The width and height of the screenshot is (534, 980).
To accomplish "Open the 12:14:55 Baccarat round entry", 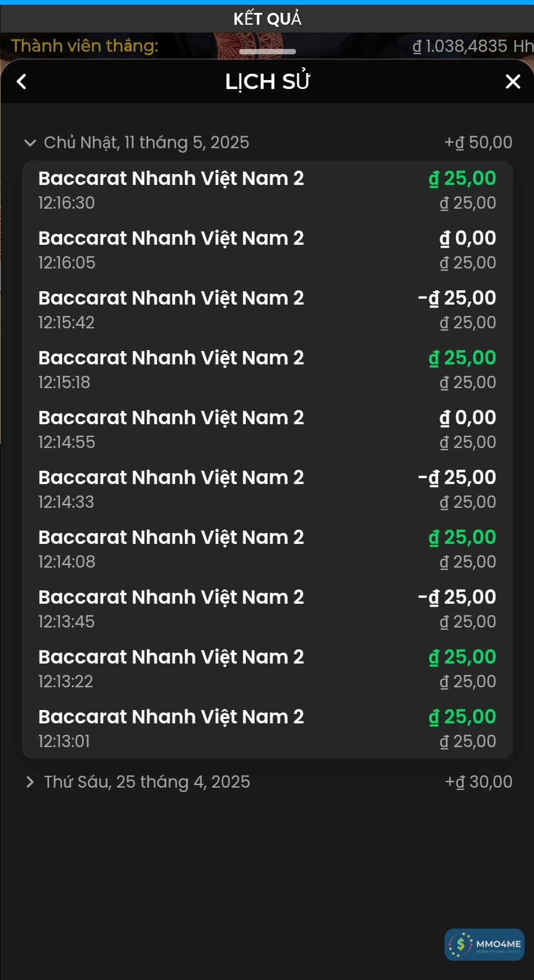I will [x=267, y=430].
